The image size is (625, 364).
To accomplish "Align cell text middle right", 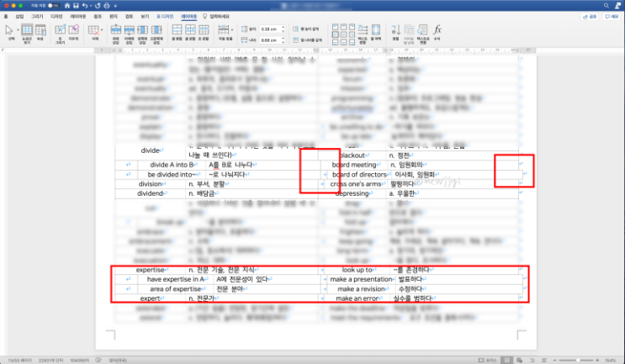I will [x=352, y=34].
